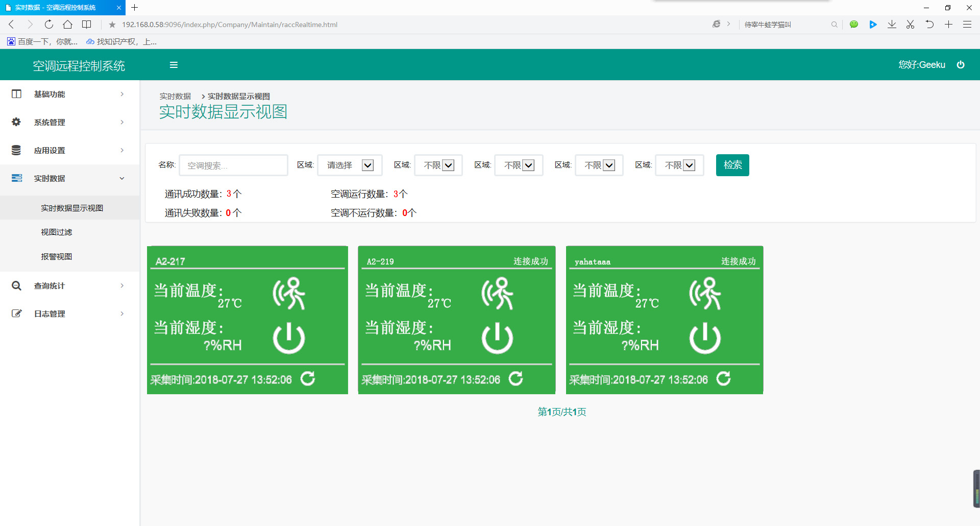Go to the browser home page icon
Viewport: 980px width, 526px height.
(67, 25)
